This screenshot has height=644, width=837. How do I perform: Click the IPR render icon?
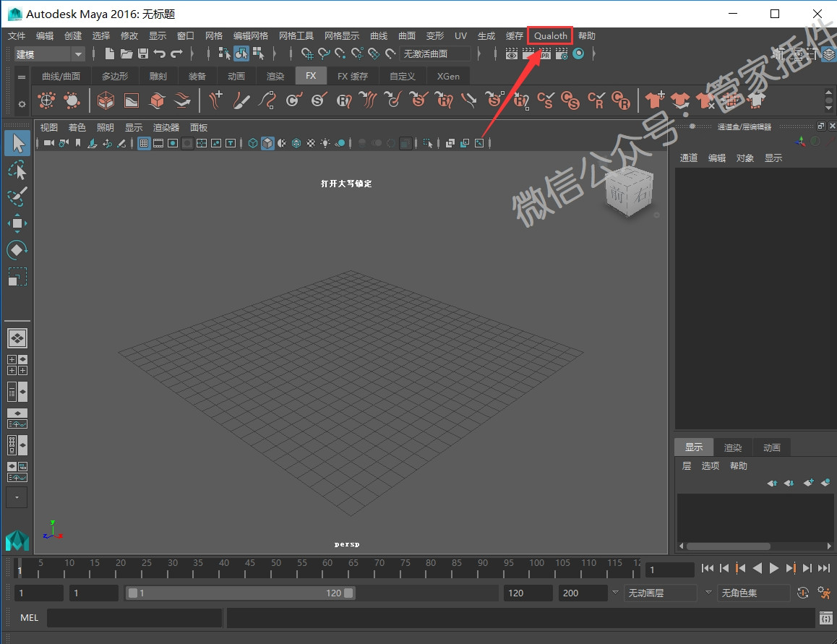545,54
